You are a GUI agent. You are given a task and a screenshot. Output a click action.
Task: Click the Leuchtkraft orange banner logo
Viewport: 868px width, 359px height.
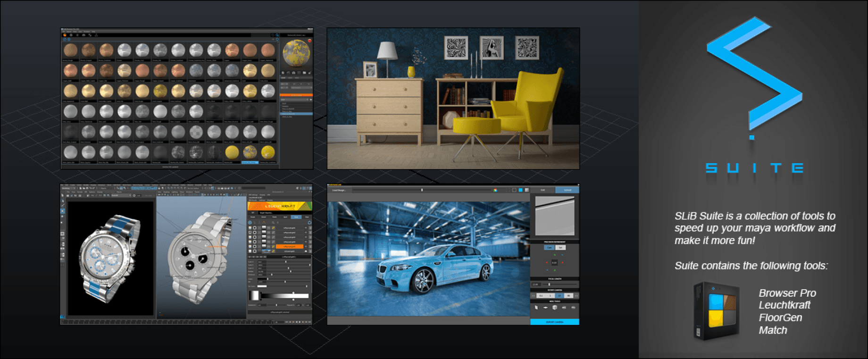click(280, 206)
